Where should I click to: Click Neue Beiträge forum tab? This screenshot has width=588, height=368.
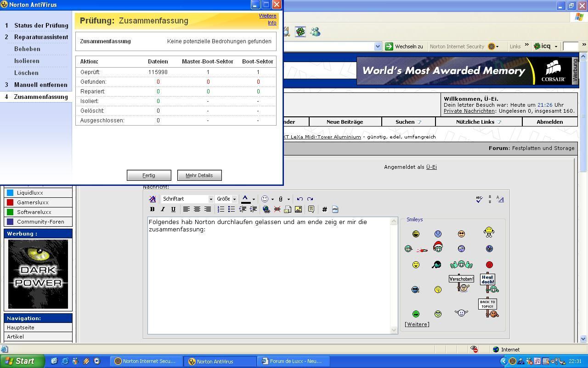point(345,122)
